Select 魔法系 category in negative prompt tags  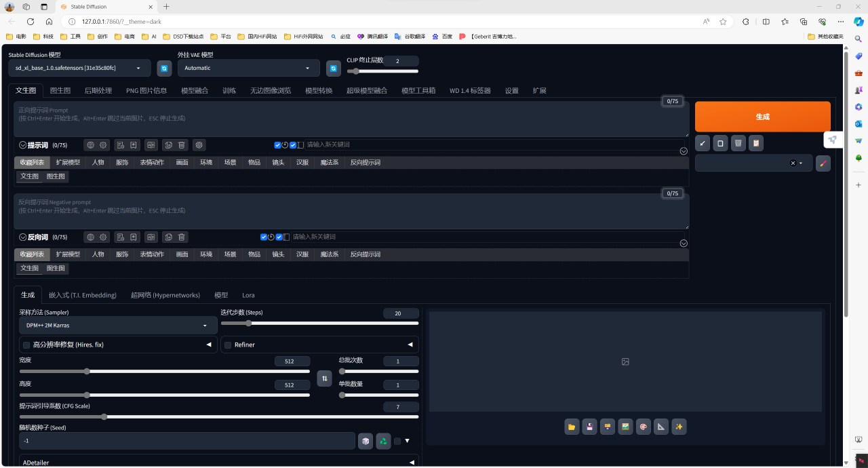click(x=330, y=254)
